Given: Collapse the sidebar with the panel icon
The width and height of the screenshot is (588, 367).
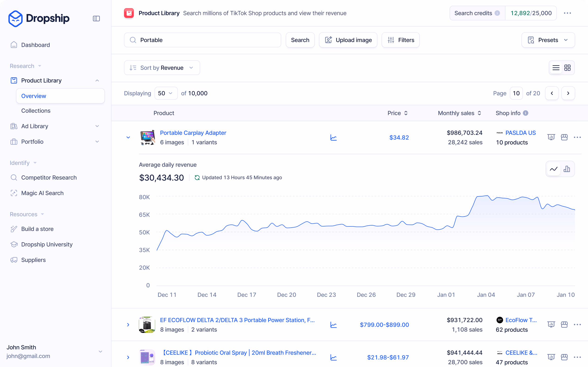Looking at the screenshot, I should pyautogui.click(x=96, y=18).
